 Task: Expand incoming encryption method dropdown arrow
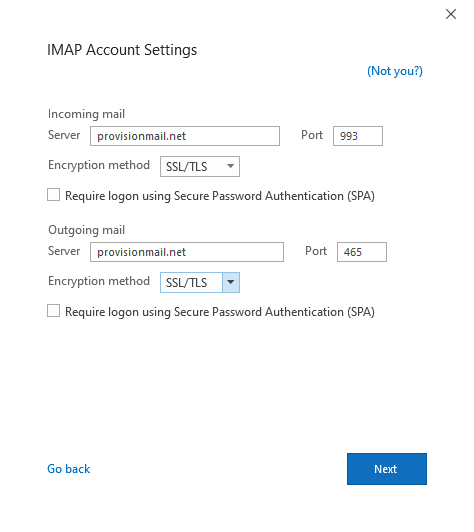(231, 166)
